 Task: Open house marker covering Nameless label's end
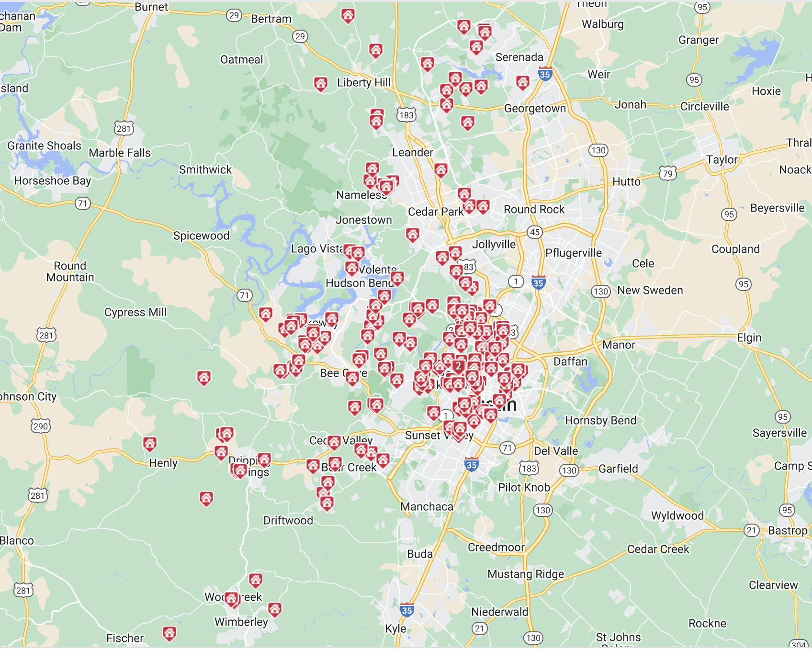click(386, 187)
